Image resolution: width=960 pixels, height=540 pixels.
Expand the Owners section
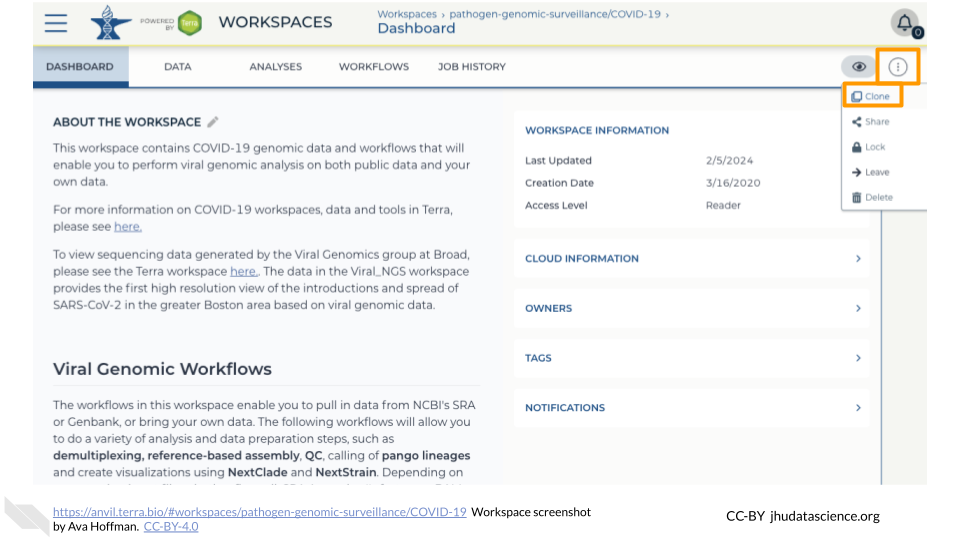[690, 308]
